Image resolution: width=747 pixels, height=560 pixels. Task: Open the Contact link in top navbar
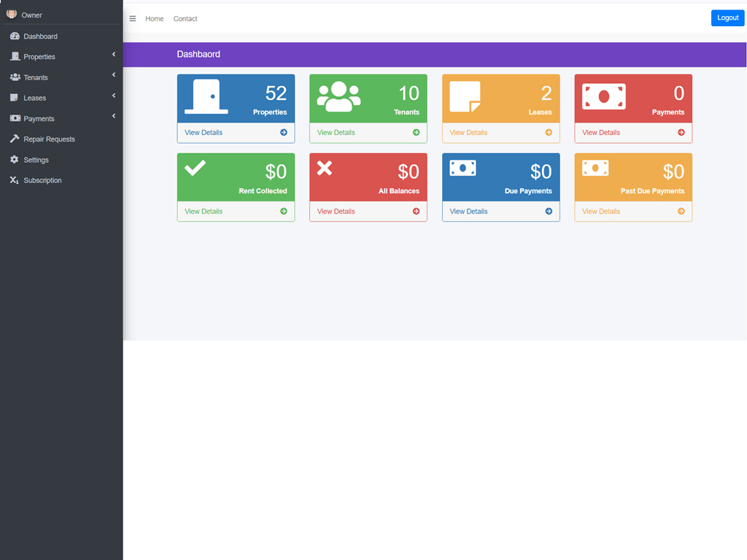185,19
